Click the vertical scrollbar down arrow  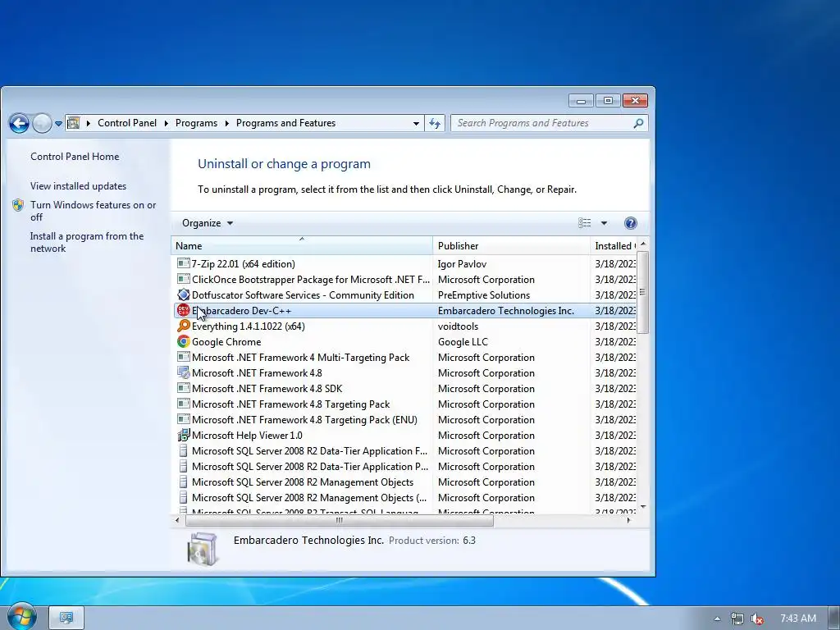click(643, 506)
